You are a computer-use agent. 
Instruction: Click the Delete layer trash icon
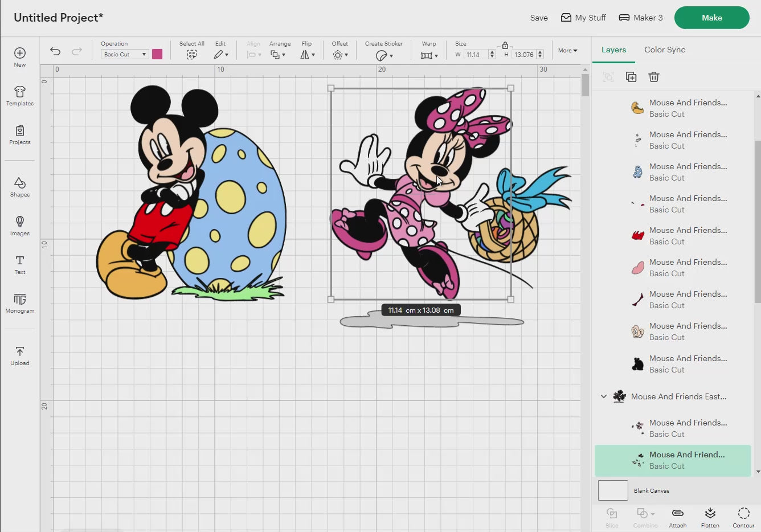pyautogui.click(x=654, y=77)
